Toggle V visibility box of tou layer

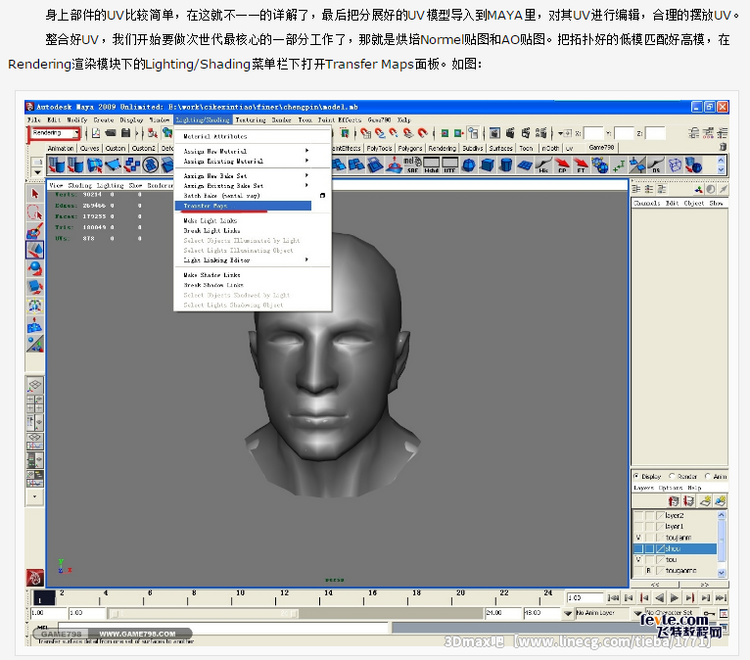point(638,560)
